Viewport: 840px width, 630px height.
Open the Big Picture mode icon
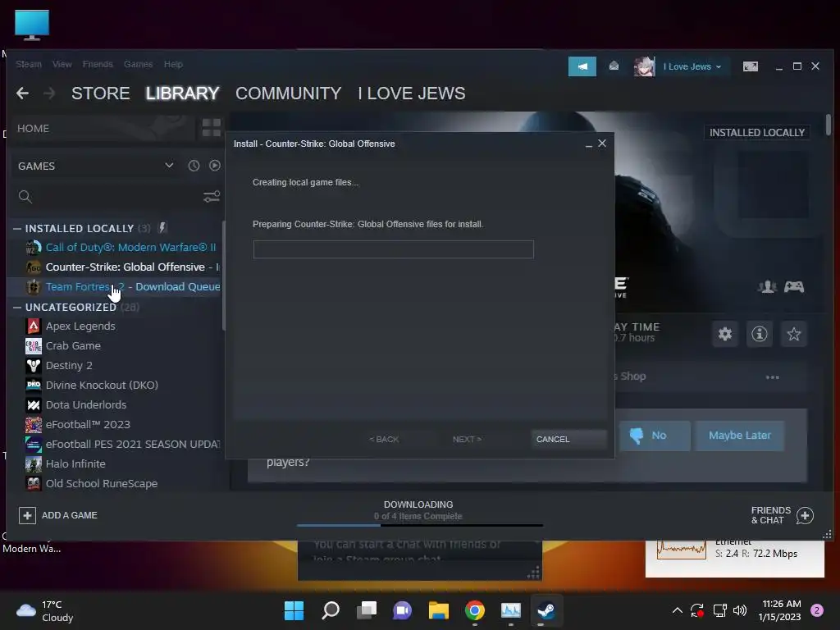point(750,66)
